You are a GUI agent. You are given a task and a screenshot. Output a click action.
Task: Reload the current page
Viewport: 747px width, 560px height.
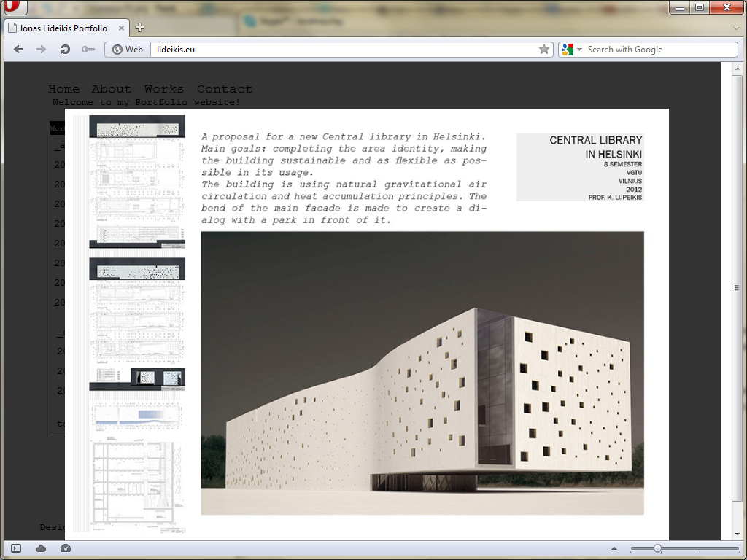65,50
